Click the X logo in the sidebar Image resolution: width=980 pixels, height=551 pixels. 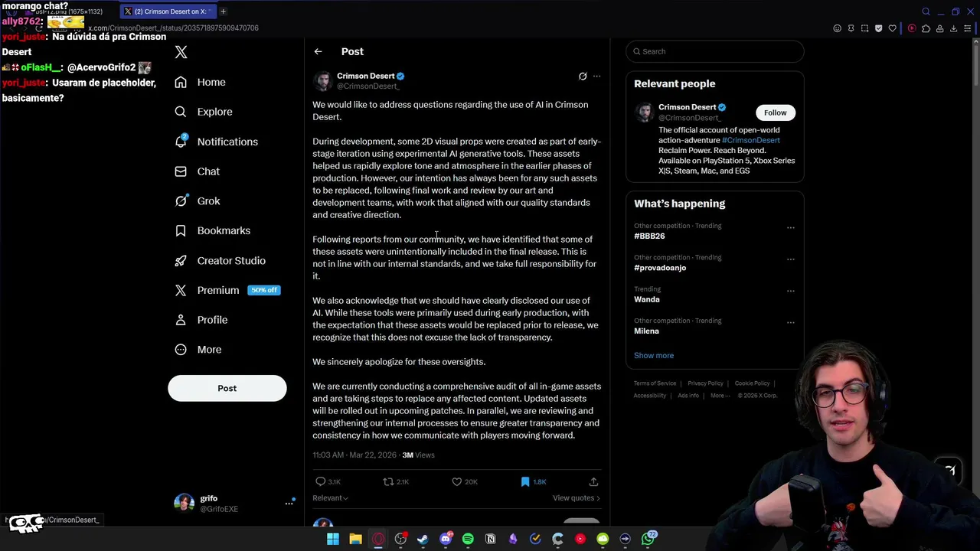coord(181,52)
